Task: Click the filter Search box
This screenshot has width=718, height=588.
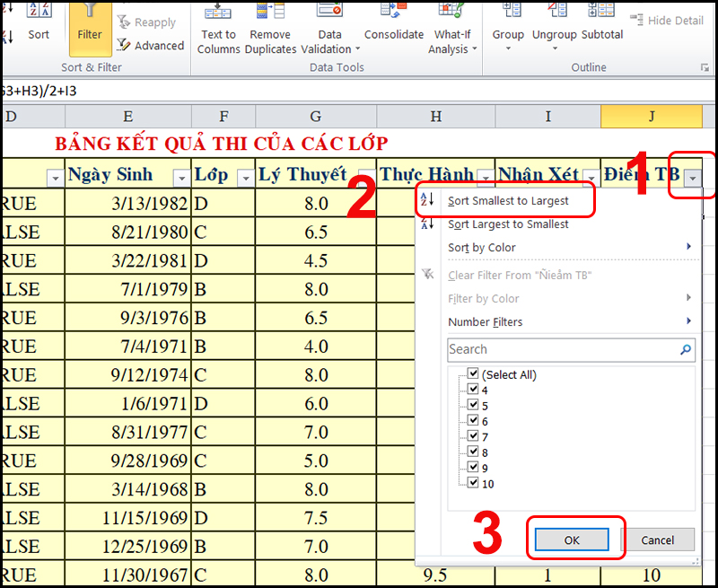Action: pos(563,349)
